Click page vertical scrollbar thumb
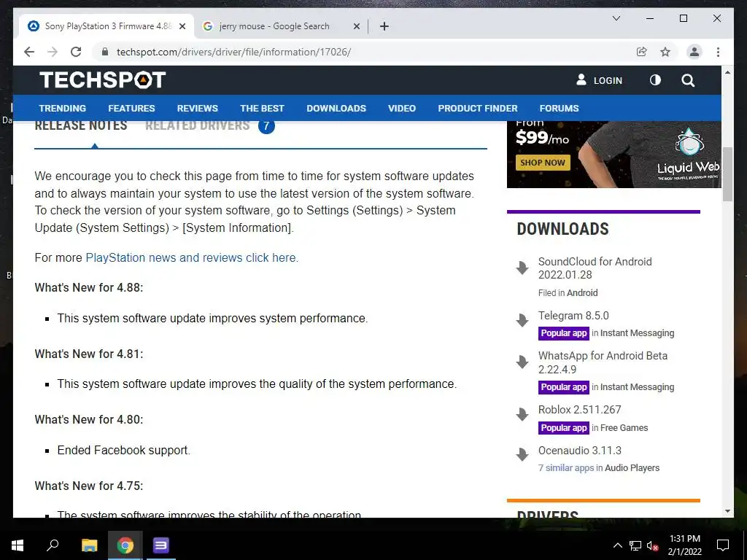This screenshot has width=747, height=560. (x=727, y=174)
